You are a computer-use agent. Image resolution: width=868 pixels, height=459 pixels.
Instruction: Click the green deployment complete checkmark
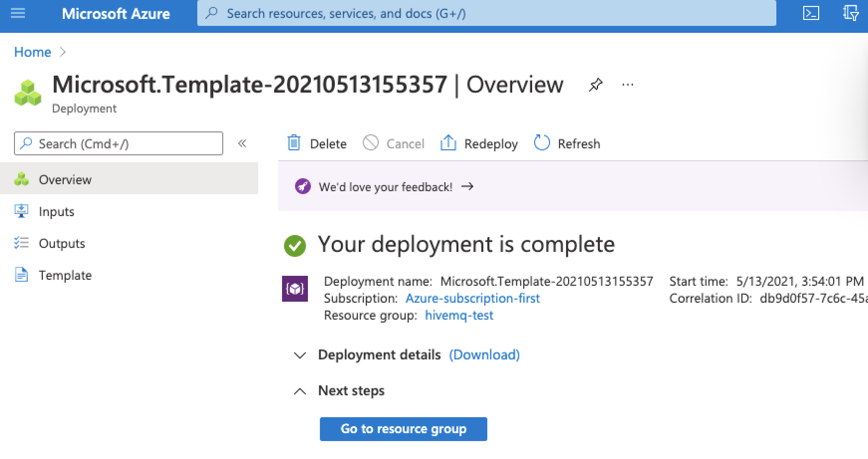295,245
